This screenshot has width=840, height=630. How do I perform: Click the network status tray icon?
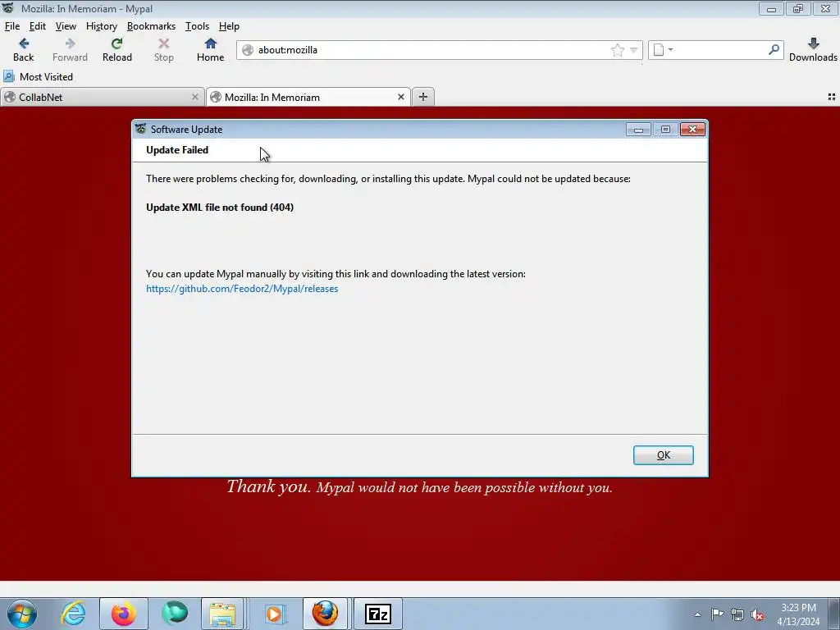pyautogui.click(x=737, y=614)
